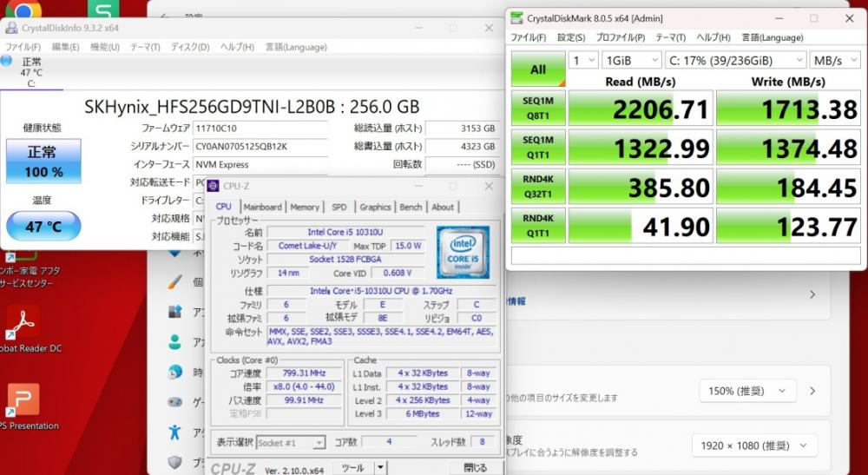
Task: Click the 正常 100% health status button
Action: pos(43,162)
